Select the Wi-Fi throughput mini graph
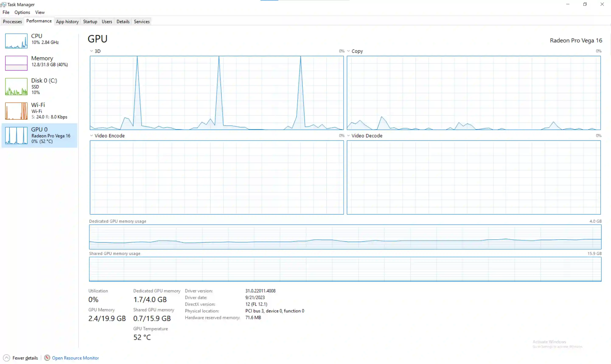The image size is (611, 364). (x=16, y=111)
